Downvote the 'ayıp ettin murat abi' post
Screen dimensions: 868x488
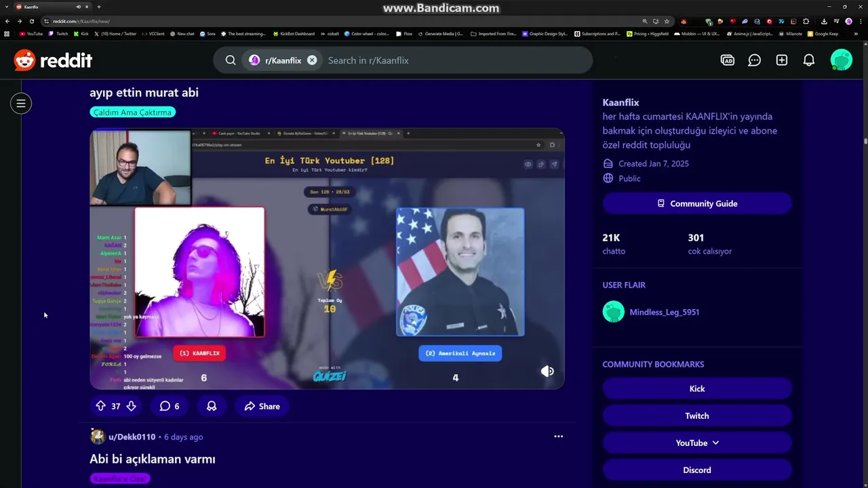tap(132, 406)
